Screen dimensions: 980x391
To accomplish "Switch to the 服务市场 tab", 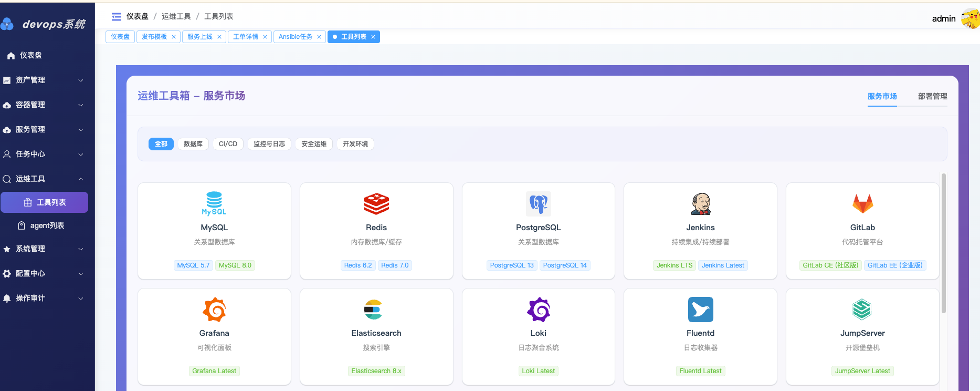I will (x=882, y=97).
